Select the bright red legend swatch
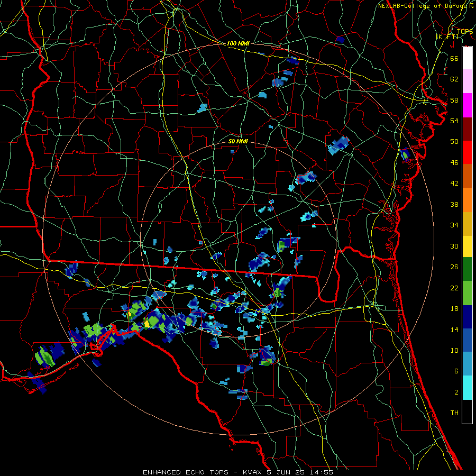The width and height of the screenshot is (476, 476). click(467, 152)
